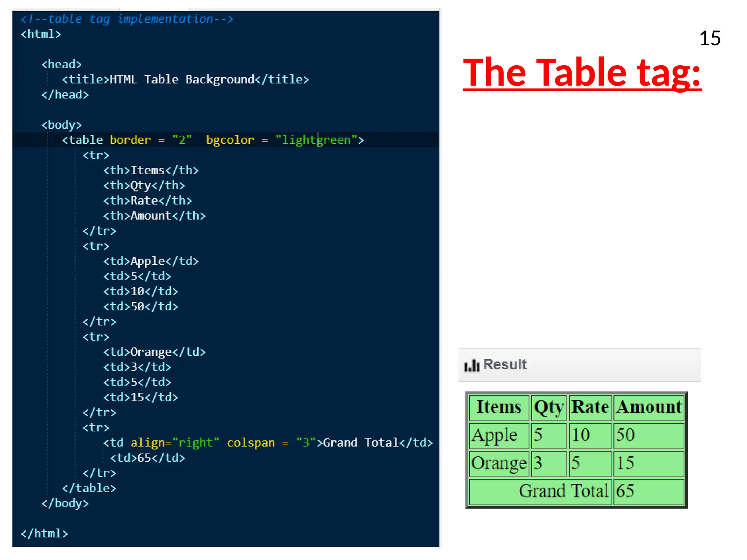This screenshot has height=560, width=747.
Task: Click slide number 15
Action: point(710,38)
